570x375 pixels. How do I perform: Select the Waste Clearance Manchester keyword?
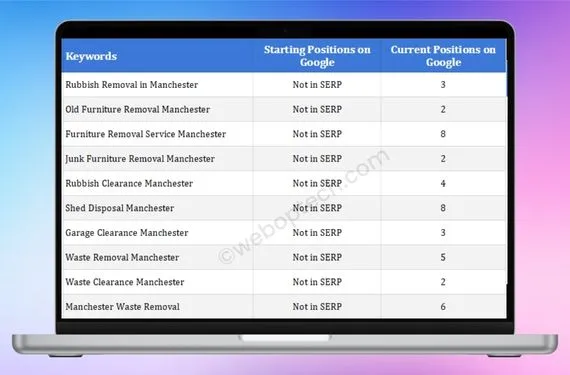tap(125, 282)
